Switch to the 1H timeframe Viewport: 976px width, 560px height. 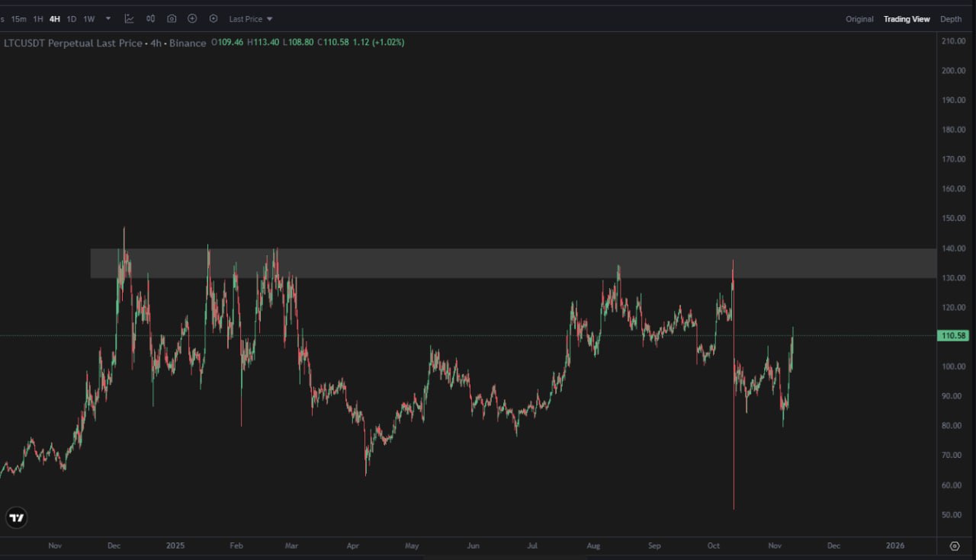click(x=38, y=19)
